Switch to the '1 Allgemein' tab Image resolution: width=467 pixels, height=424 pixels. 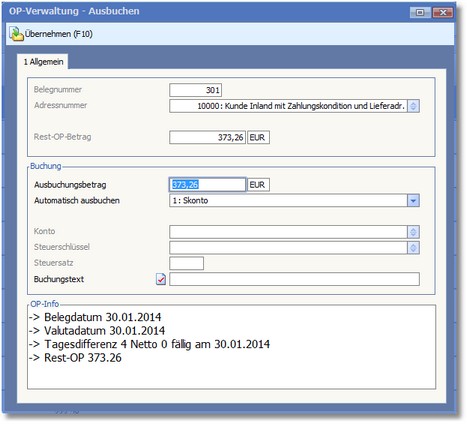43,62
